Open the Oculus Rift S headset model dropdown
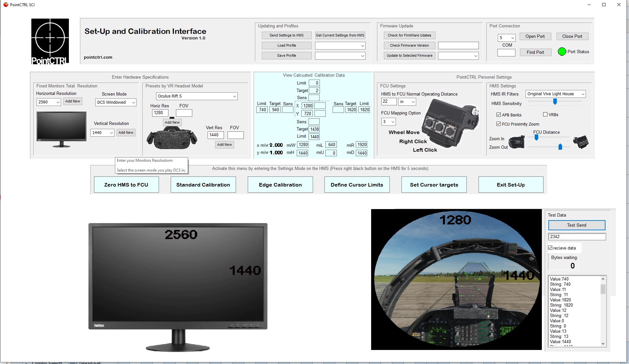The height and width of the screenshot is (364, 629). tap(197, 96)
